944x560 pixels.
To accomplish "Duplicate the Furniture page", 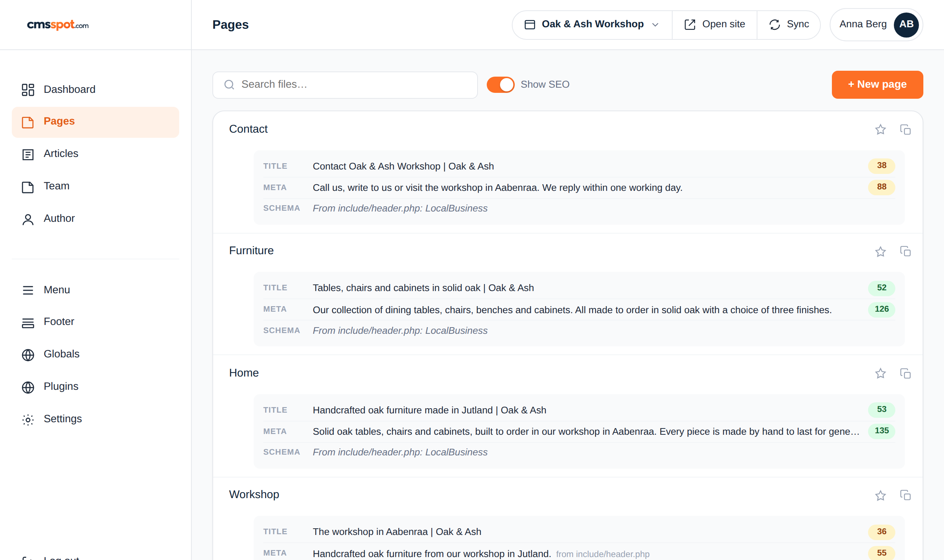I will (x=905, y=251).
